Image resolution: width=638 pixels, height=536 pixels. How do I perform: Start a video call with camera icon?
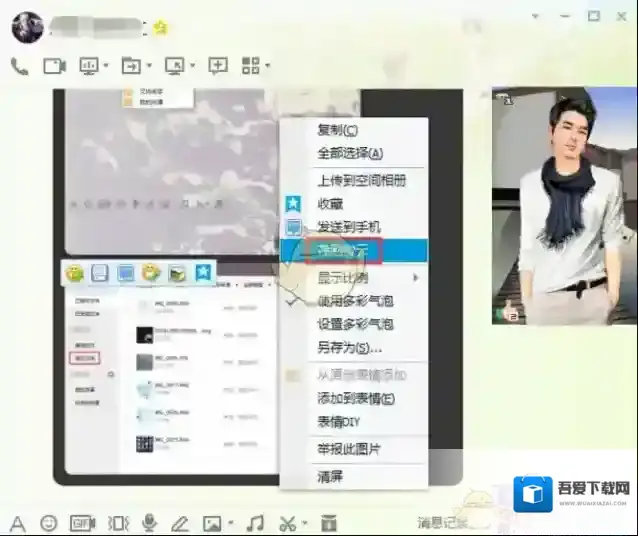[x=55, y=66]
